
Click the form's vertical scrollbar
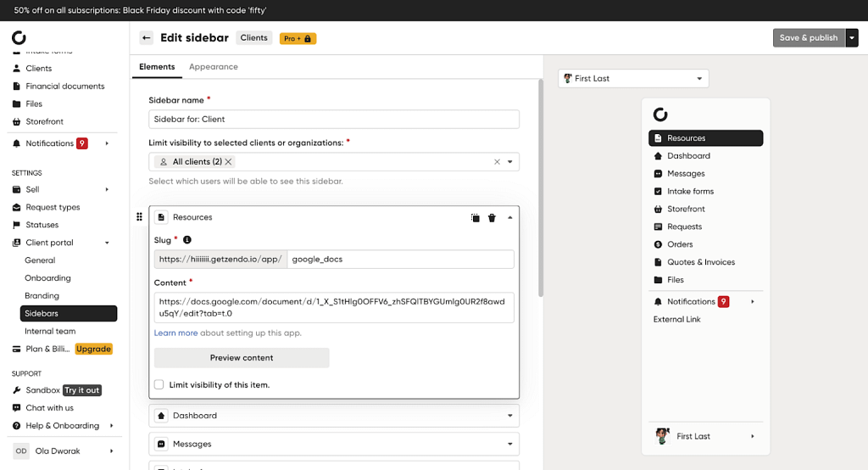coord(541,188)
